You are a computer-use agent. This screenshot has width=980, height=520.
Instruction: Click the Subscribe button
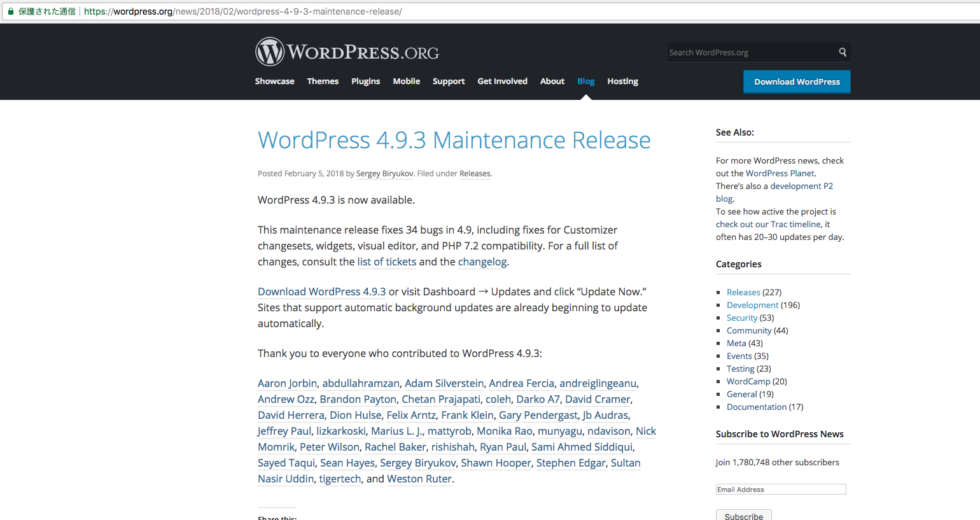[x=743, y=515]
